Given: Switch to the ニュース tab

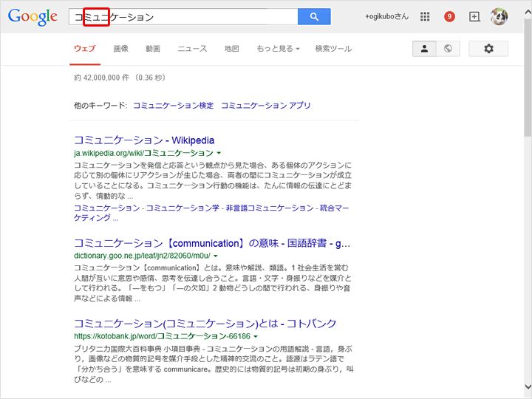Looking at the screenshot, I should click(192, 49).
